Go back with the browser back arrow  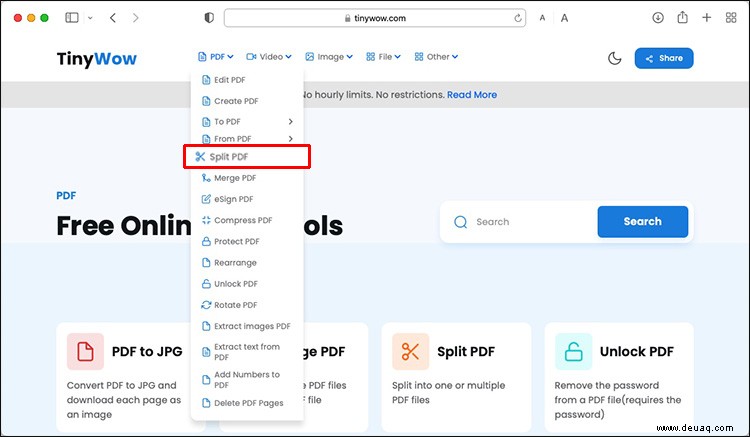coord(113,18)
